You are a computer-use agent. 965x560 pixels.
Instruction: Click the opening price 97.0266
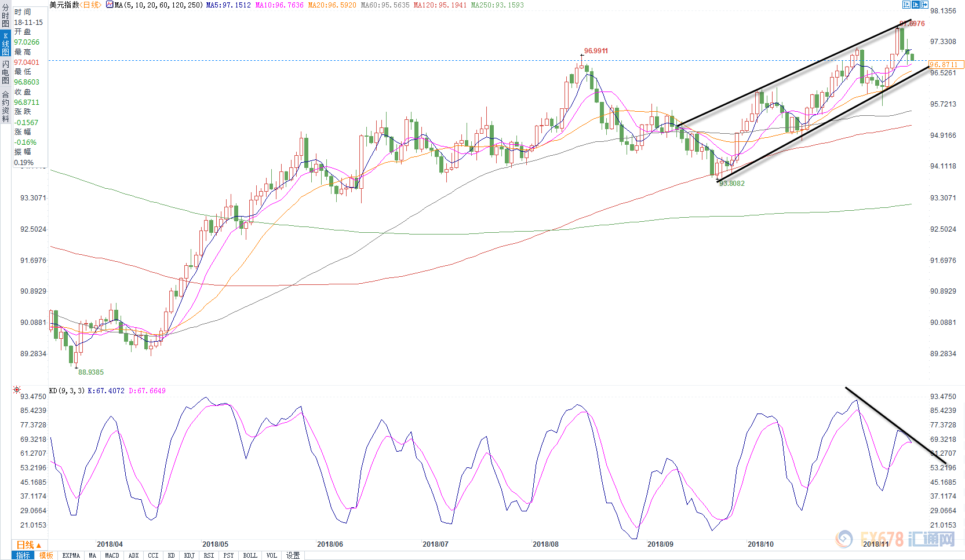pos(27,42)
